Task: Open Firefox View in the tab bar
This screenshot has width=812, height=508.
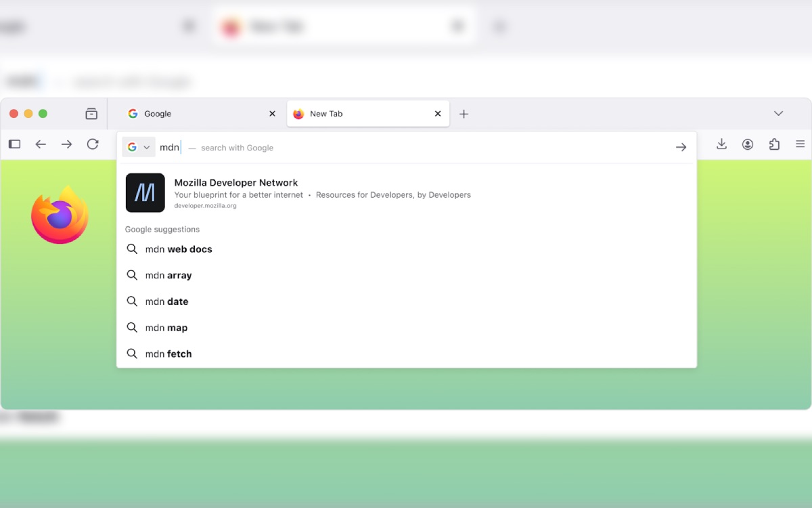Action: tap(91, 114)
